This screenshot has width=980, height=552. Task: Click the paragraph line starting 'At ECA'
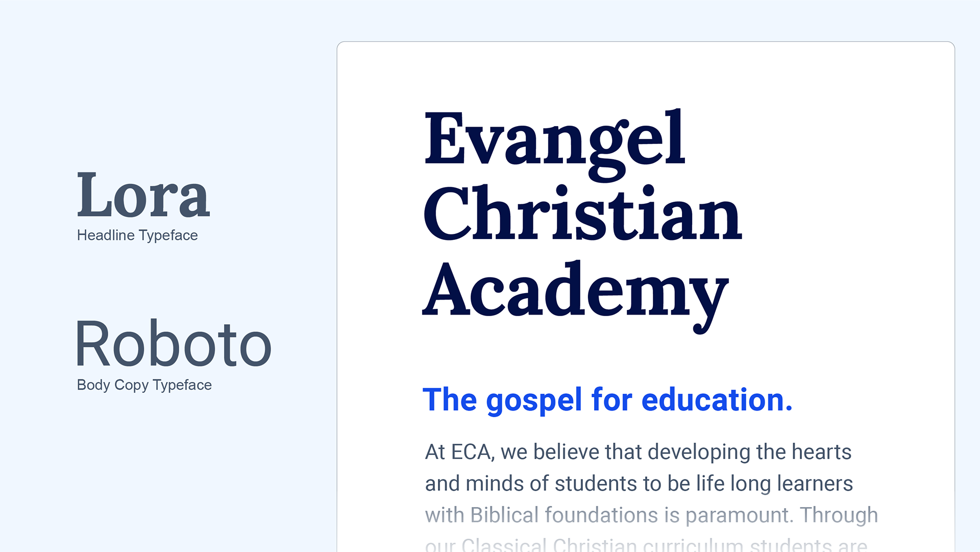pos(638,452)
